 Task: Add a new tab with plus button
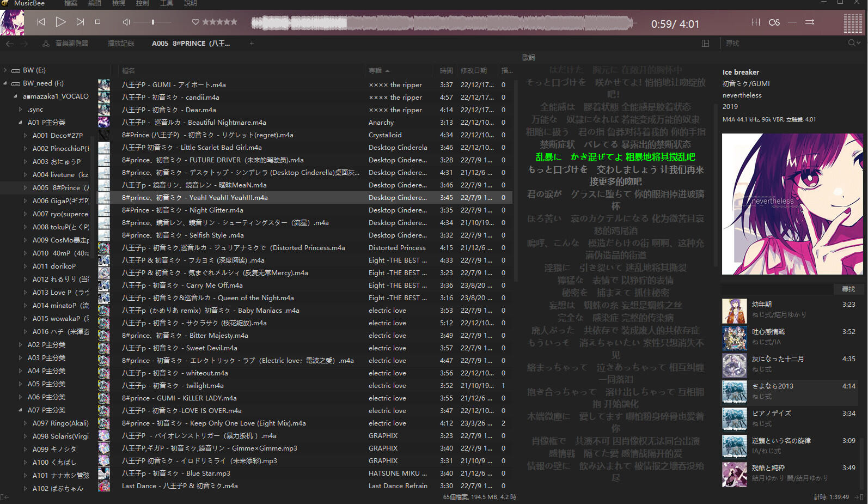coord(252,44)
